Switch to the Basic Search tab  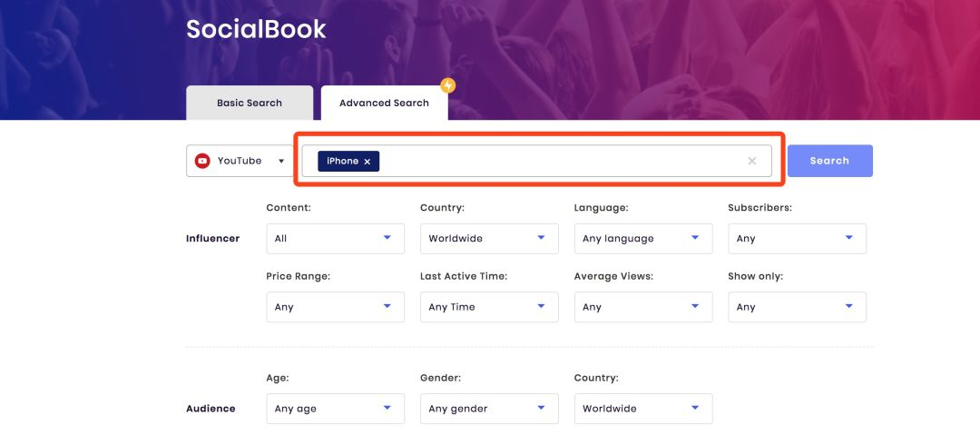[x=250, y=103]
